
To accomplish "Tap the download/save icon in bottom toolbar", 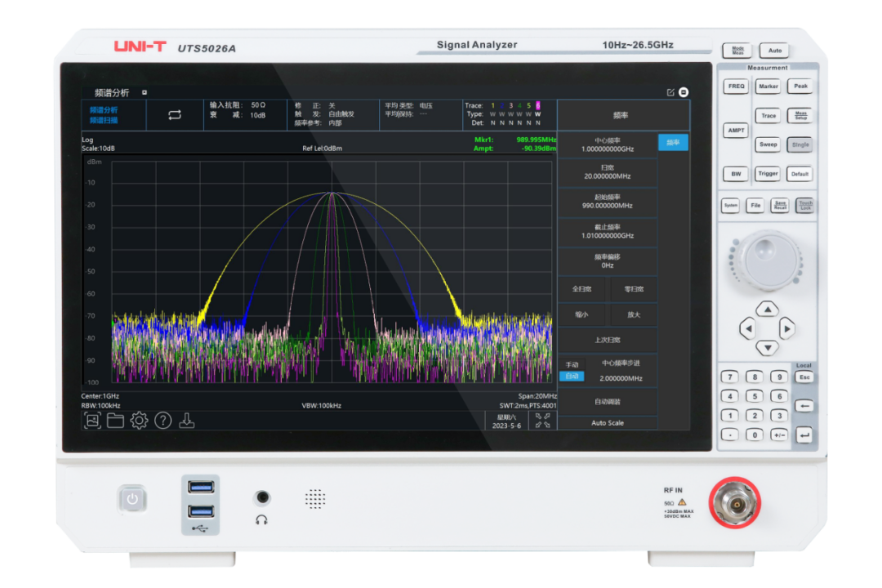I will 187,421.
